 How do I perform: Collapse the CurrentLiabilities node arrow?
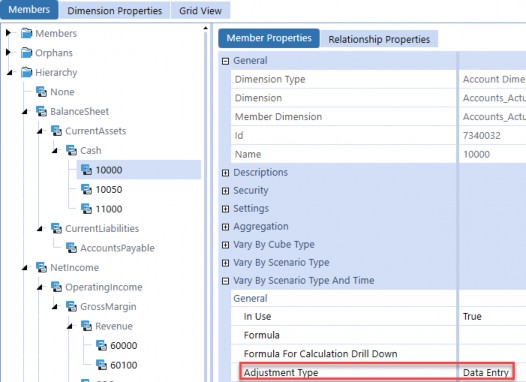(x=40, y=228)
